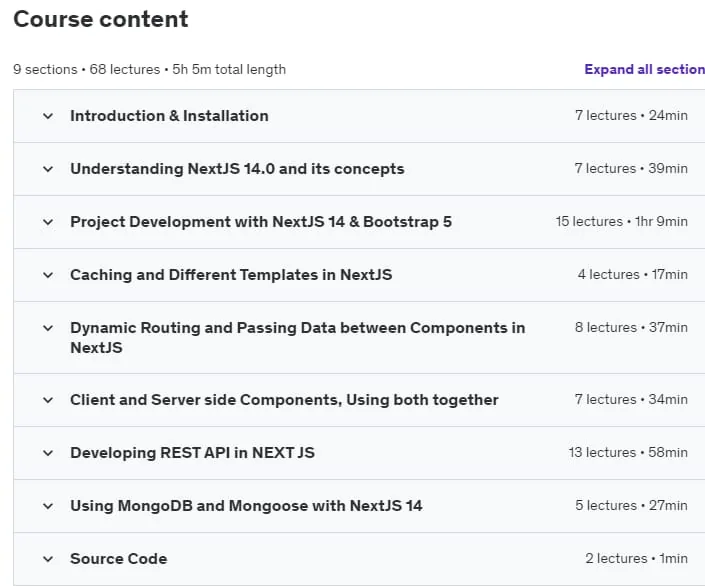Expand Using MongoDB and Mongoose chevron

(48, 506)
